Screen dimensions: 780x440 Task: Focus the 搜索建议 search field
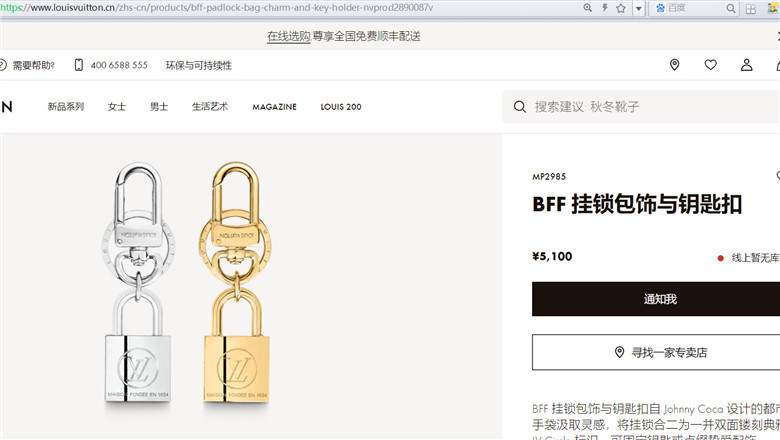[x=641, y=106]
